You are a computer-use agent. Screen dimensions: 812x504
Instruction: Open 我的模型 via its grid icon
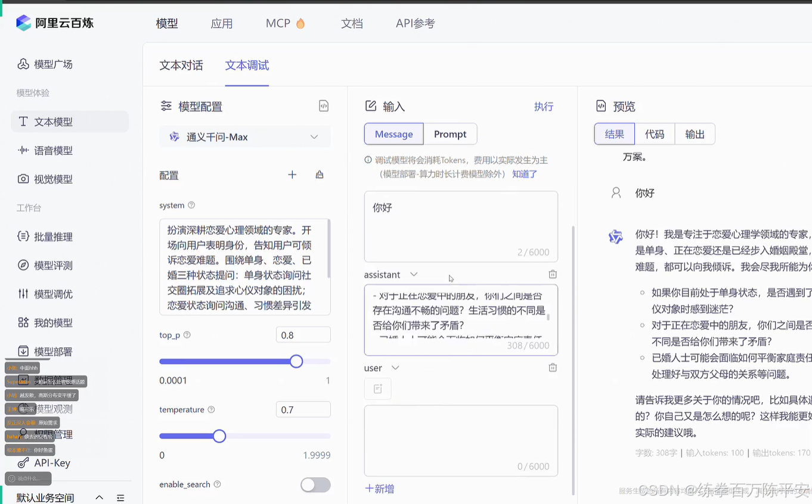click(x=23, y=322)
